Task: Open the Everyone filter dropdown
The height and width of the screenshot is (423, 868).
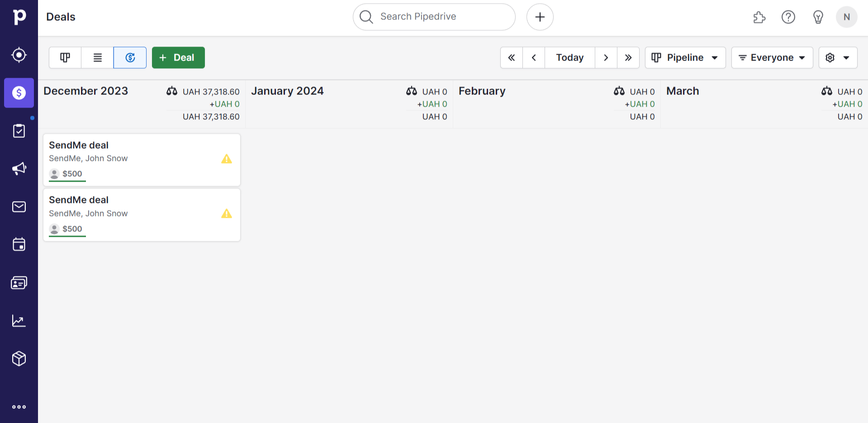Action: [772, 58]
